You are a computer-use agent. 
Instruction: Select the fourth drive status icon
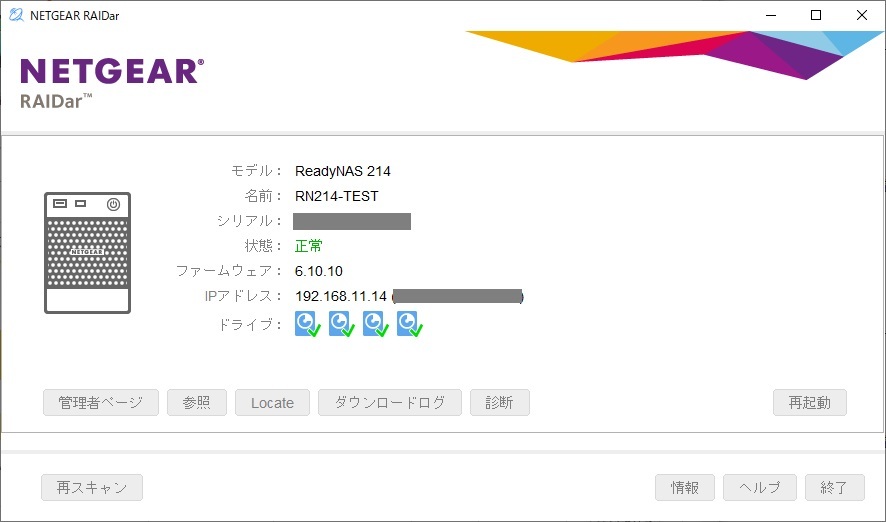tap(409, 324)
